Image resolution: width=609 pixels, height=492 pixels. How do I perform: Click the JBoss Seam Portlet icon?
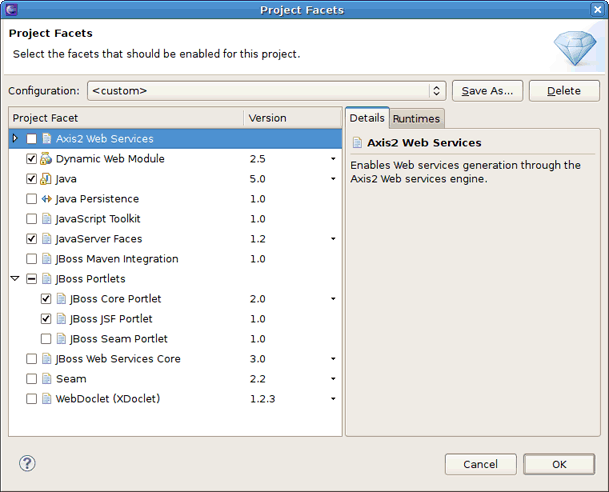pos(61,339)
